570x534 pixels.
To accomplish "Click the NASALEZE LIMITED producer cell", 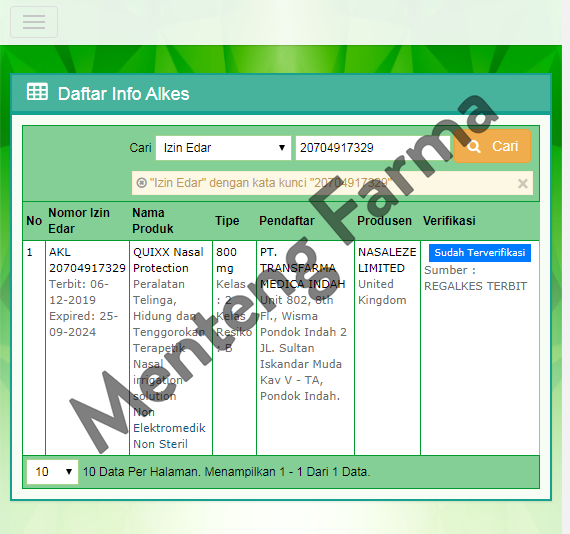I will click(387, 260).
